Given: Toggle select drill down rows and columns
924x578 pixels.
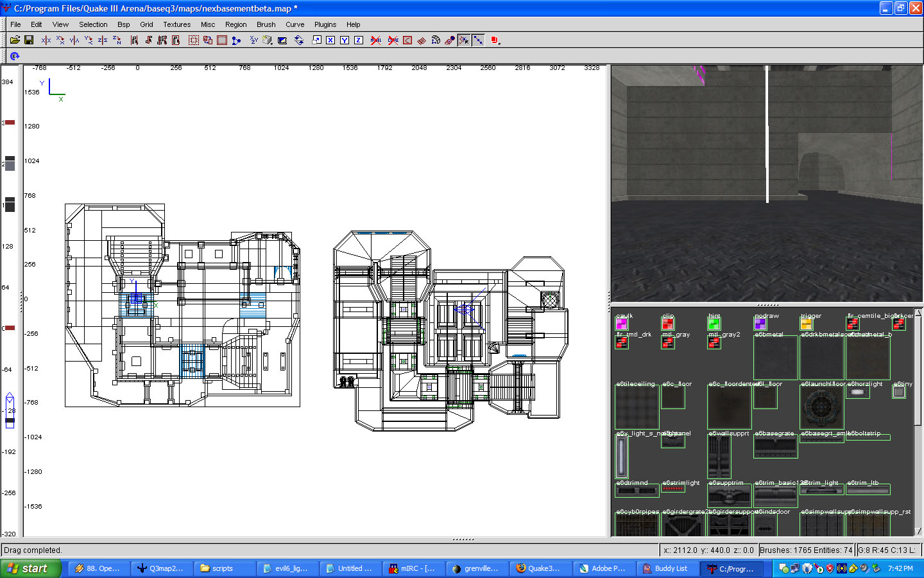Looking at the screenshot, I should coord(478,40).
